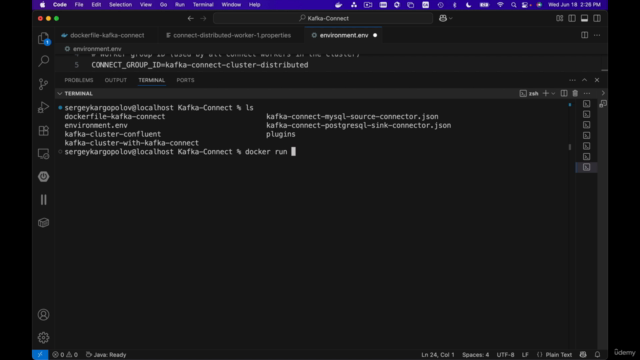This screenshot has width=640, height=360.
Task: Click the remote window status bar indicator
Action: pyautogui.click(x=40, y=355)
